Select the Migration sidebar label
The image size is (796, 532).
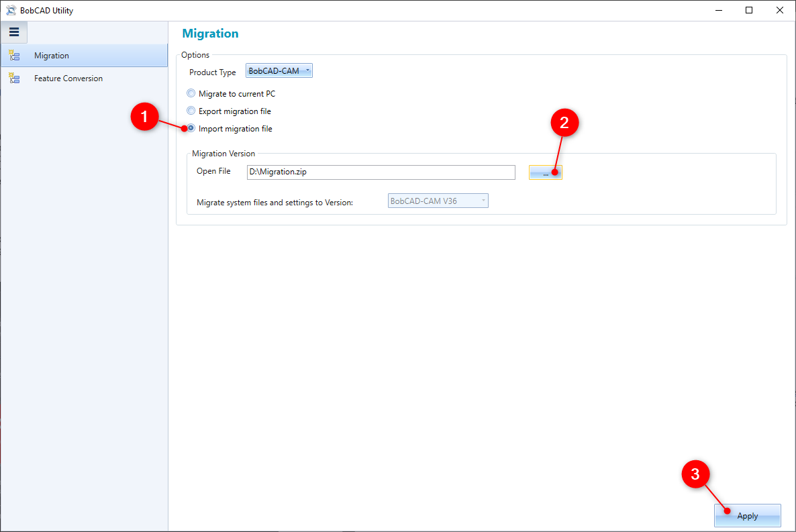(51, 55)
